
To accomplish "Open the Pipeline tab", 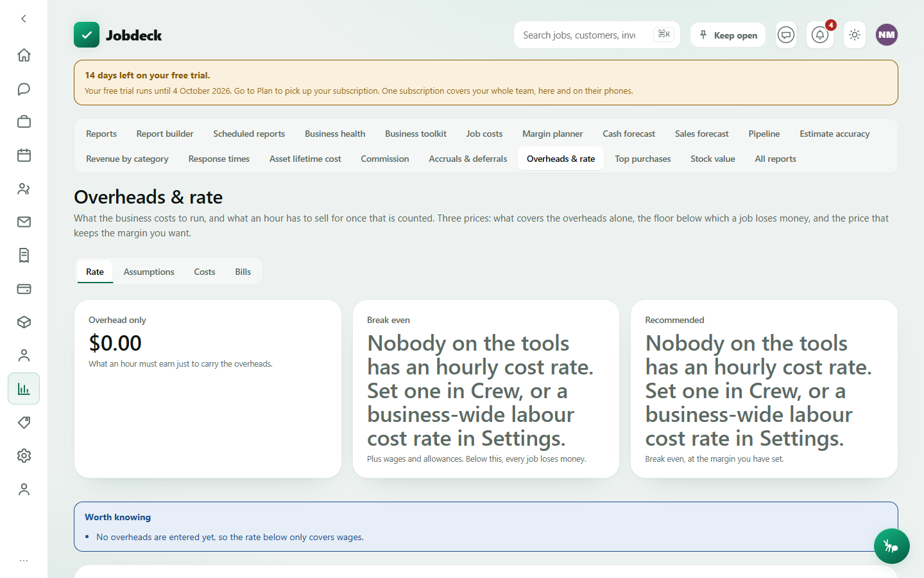I will click(x=764, y=134).
